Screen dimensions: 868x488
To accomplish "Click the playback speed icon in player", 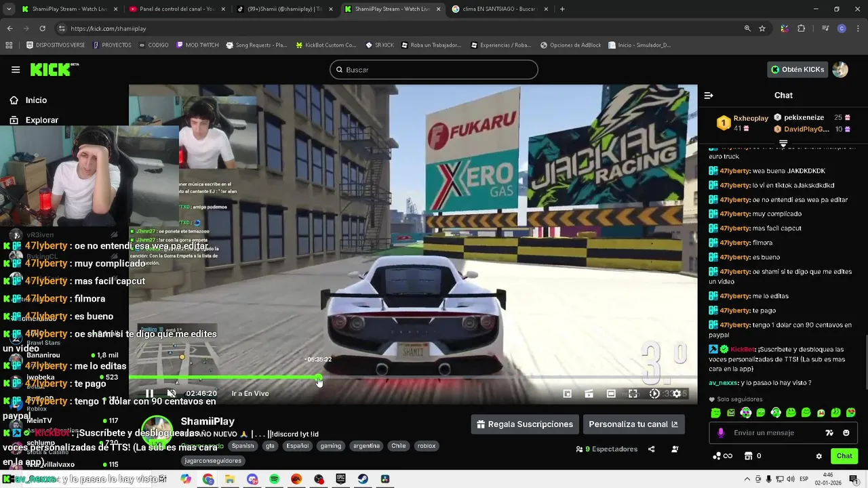I will pos(654,393).
